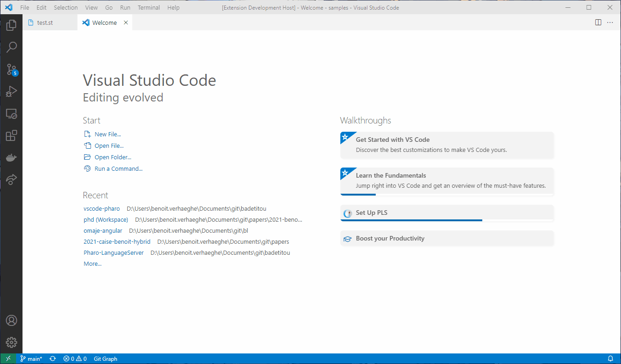Open the Docker view icon
This screenshot has height=364, width=621.
click(11, 157)
